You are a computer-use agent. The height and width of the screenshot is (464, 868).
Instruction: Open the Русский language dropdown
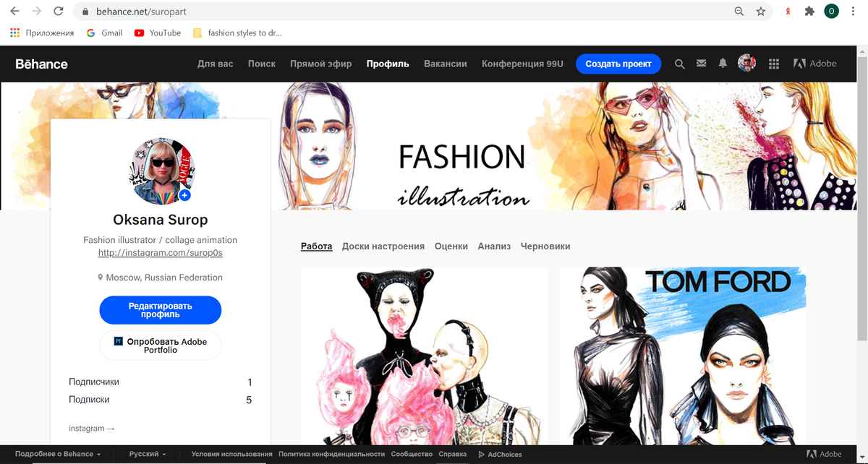point(148,455)
